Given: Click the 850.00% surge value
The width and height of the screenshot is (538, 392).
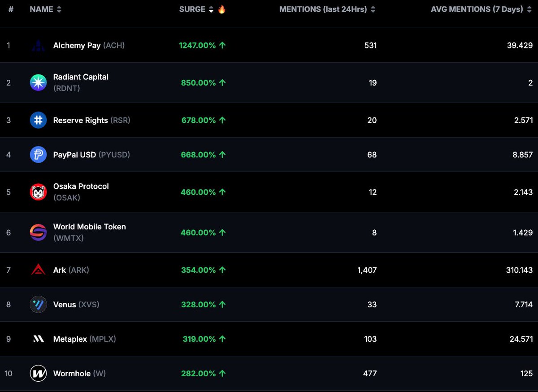Looking at the screenshot, I should click(x=199, y=83).
